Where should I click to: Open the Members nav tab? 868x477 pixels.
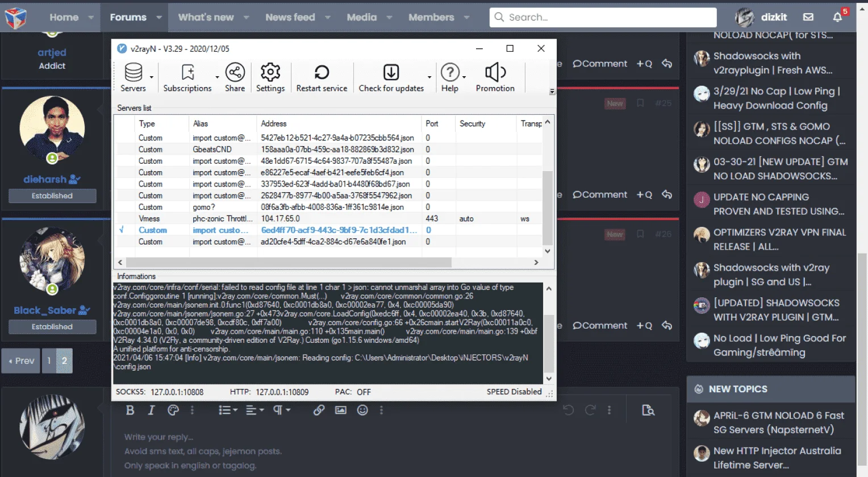pos(431,18)
